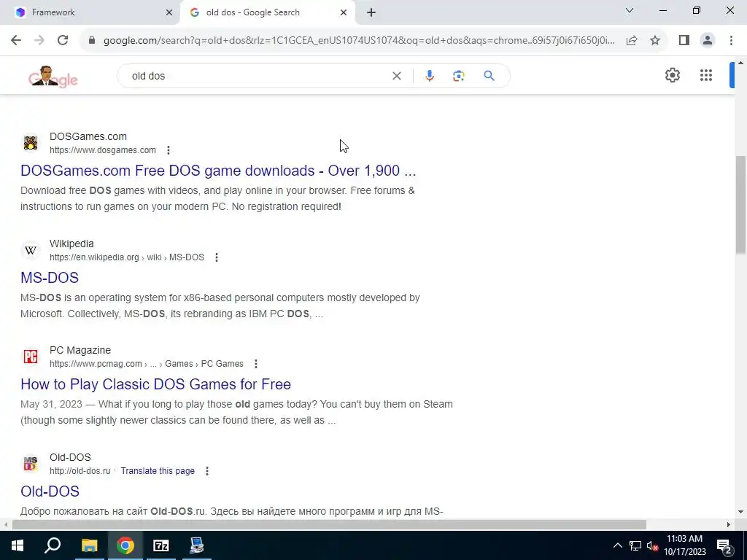This screenshot has width=747, height=560.
Task: Click the horizontal scrollbar right arrow
Action: 729,525
